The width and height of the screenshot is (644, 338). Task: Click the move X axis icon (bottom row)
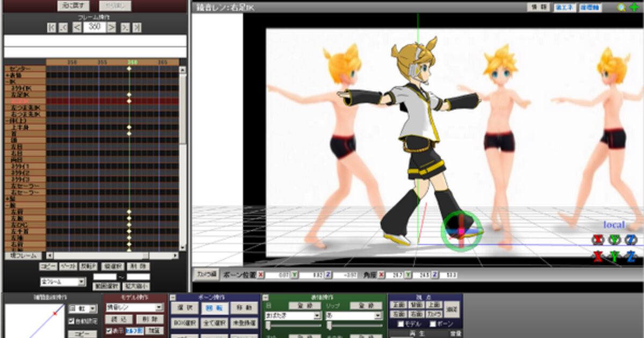pos(598,256)
